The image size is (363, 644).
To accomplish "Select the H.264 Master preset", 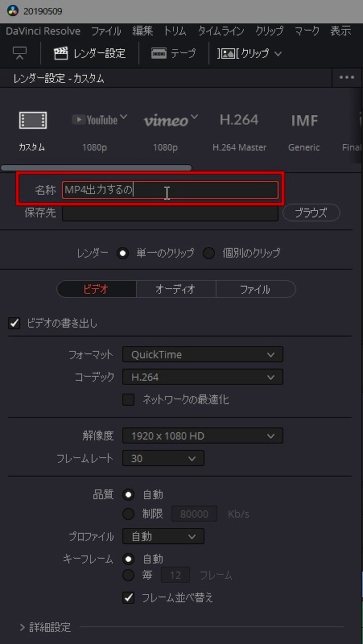I will tap(239, 120).
